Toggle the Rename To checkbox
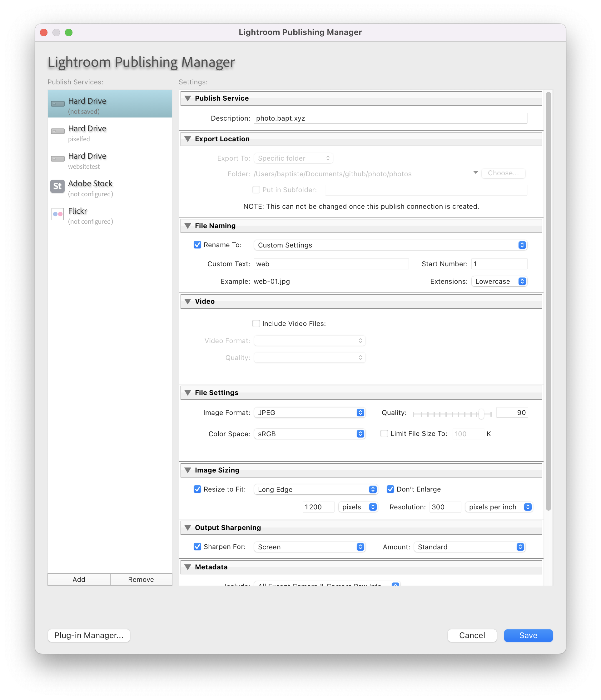601x700 pixels. tap(197, 245)
